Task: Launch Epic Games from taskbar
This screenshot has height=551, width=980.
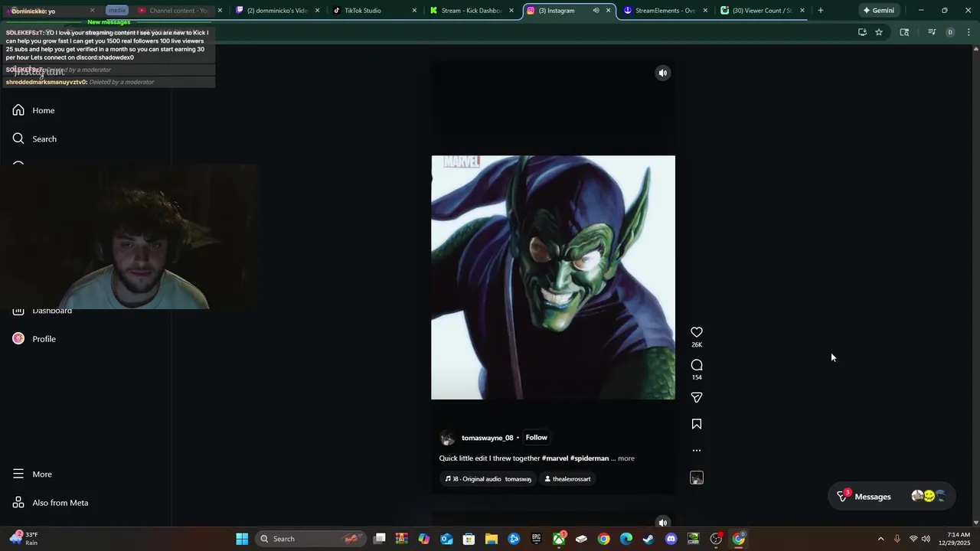Action: (537, 539)
